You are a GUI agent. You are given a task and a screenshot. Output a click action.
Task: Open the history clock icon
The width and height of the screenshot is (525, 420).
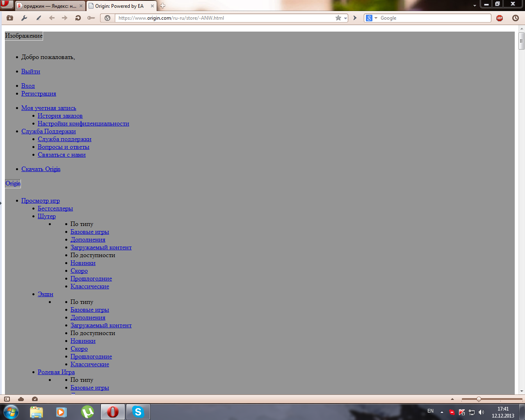tap(516, 18)
